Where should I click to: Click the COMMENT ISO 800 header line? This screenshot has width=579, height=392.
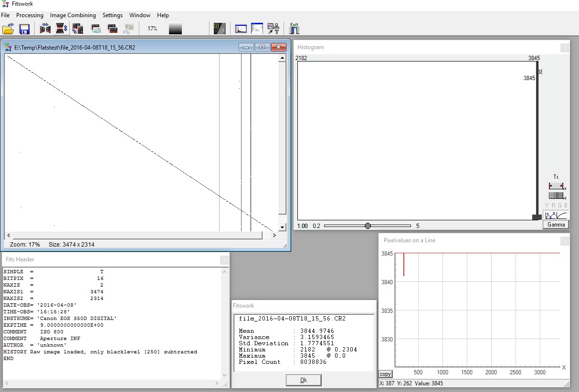[x=33, y=331]
